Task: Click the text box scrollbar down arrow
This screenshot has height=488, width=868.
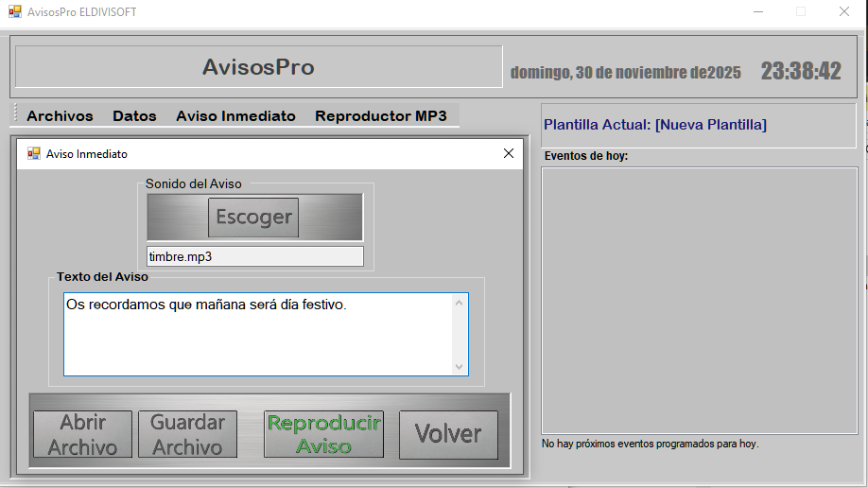Action: point(460,367)
